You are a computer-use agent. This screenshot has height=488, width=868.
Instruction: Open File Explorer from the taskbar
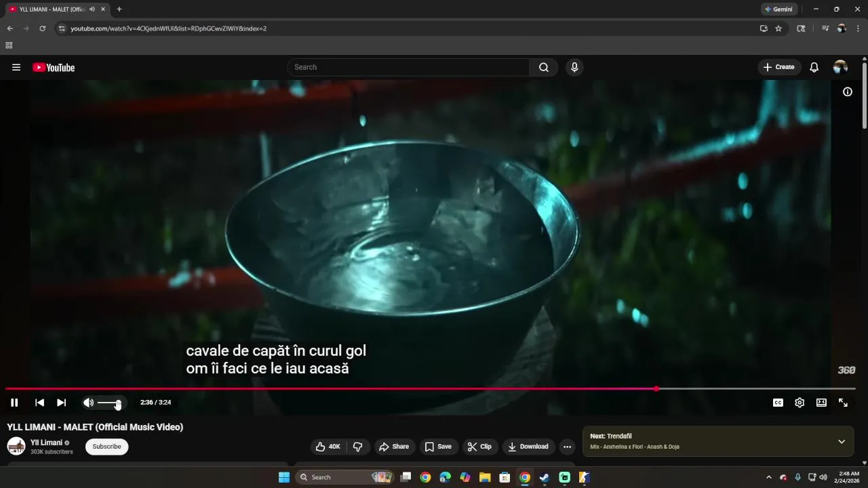point(485,477)
